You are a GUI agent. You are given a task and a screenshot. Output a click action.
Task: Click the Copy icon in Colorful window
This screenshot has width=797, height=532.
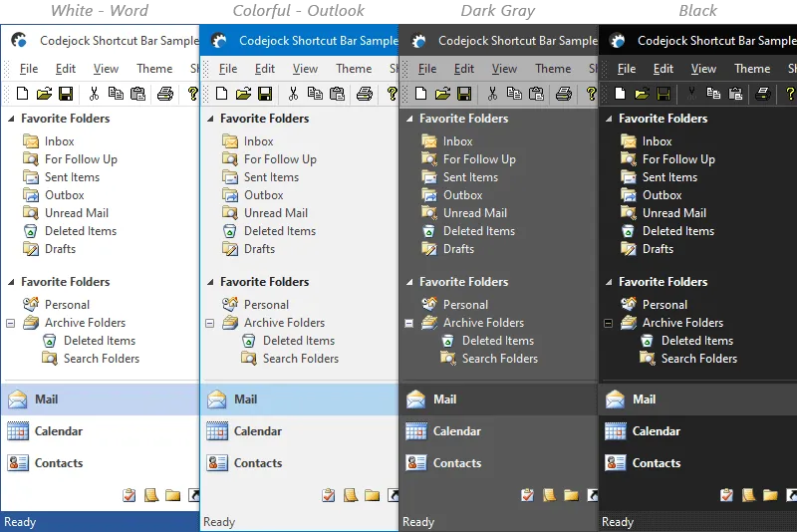(315, 94)
